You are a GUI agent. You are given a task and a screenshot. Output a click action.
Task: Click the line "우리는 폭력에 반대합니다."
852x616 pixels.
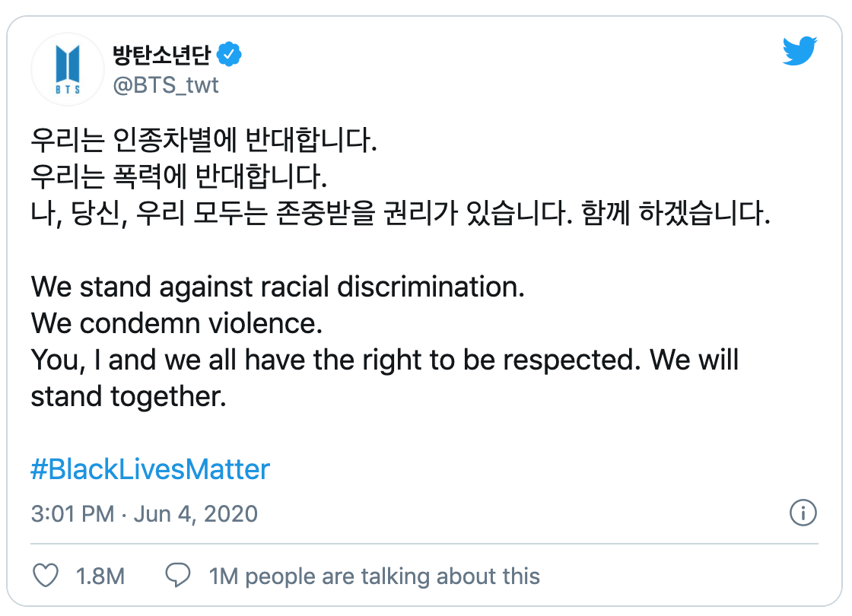click(x=179, y=179)
